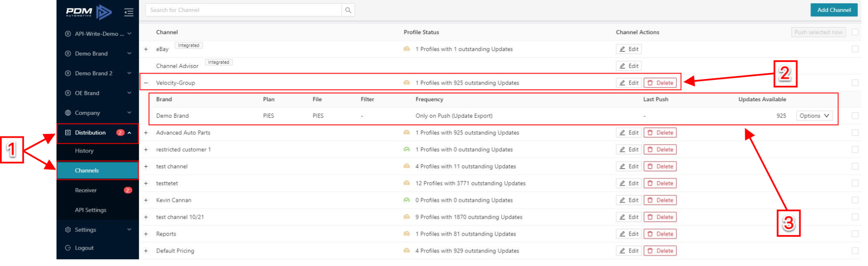The image size is (868, 266).
Task: Expand the Settings sidebar menu
Action: pyautogui.click(x=98, y=229)
